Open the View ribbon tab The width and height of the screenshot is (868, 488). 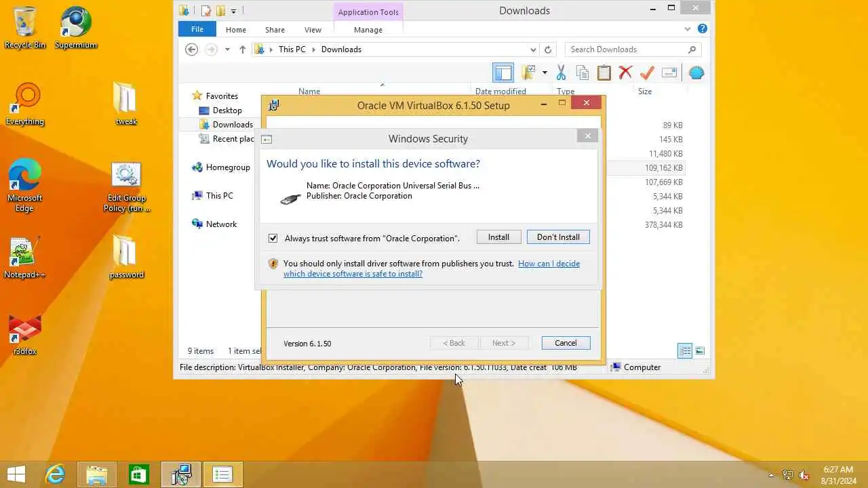pyautogui.click(x=313, y=29)
